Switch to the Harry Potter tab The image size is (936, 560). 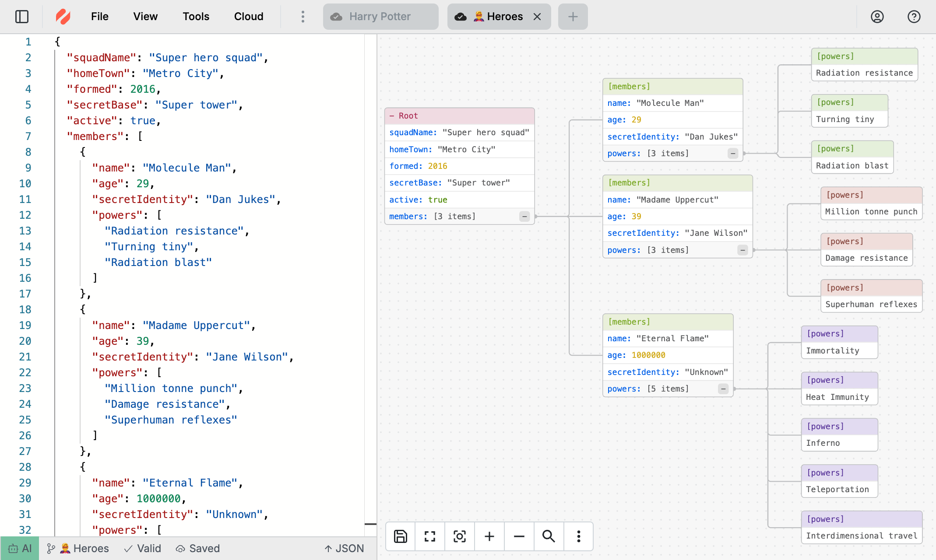coord(380,17)
